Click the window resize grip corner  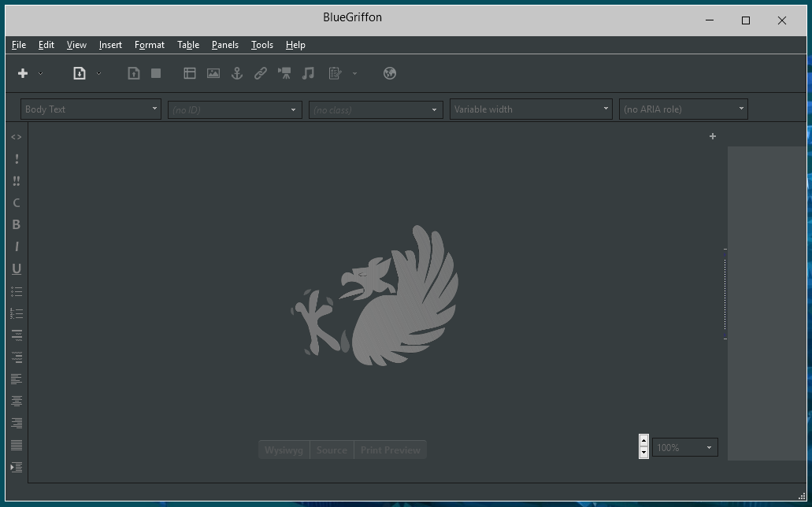coord(802,496)
